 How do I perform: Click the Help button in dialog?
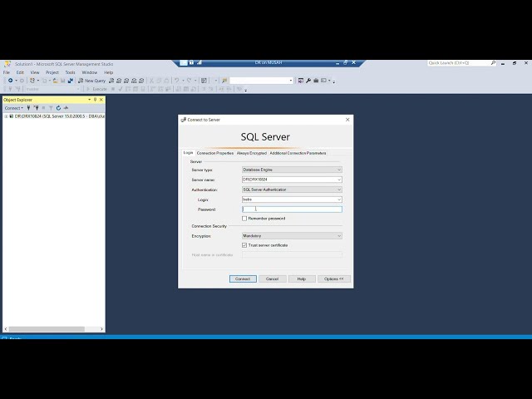tap(302, 279)
